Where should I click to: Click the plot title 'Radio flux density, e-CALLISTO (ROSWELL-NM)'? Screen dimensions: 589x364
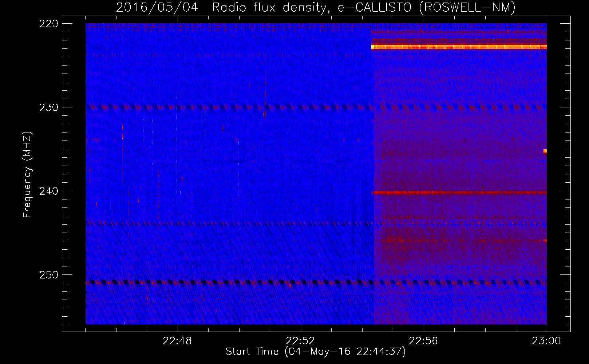point(364,7)
